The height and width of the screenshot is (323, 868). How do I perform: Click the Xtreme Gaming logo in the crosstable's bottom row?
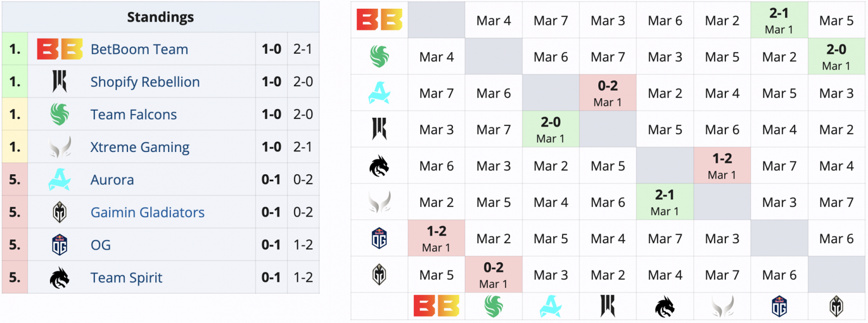pos(722,307)
